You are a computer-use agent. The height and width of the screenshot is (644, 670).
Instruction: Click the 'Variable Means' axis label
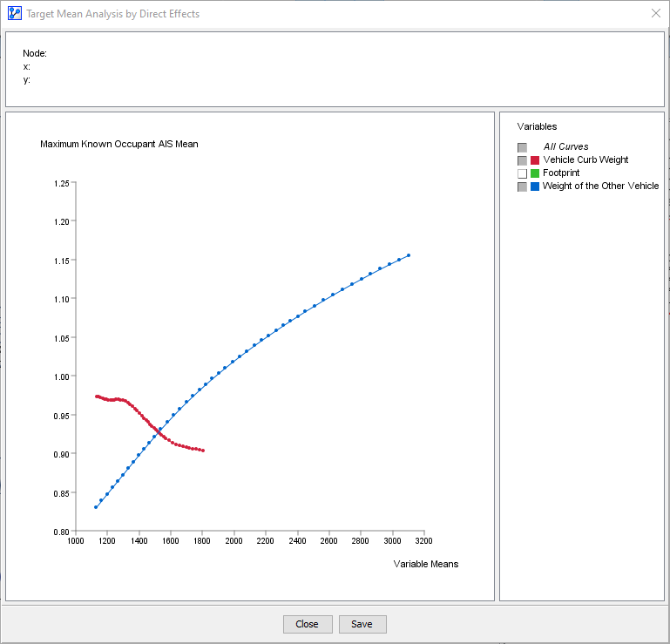[426, 564]
